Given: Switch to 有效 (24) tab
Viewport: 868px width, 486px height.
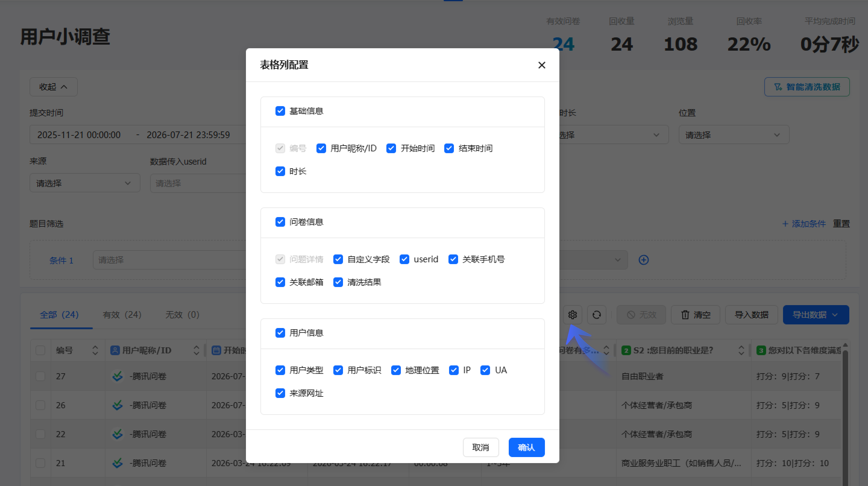Looking at the screenshot, I should click(x=122, y=314).
